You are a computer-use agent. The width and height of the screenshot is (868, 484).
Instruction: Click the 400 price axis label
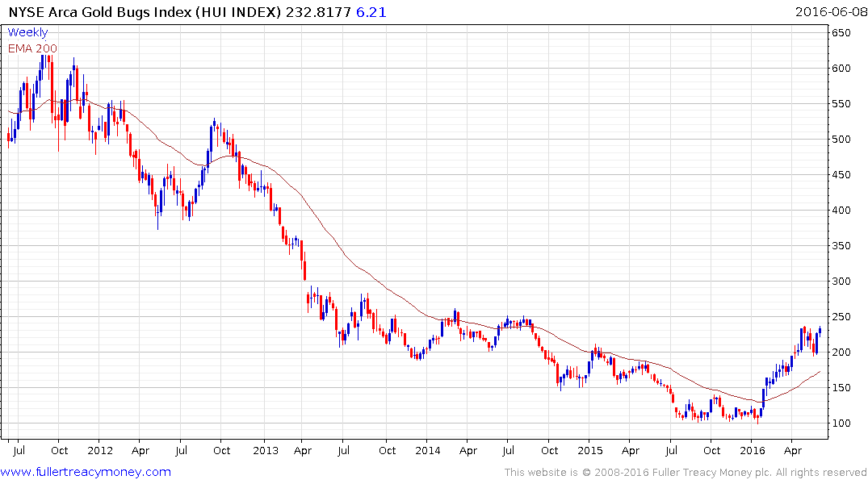pos(841,211)
